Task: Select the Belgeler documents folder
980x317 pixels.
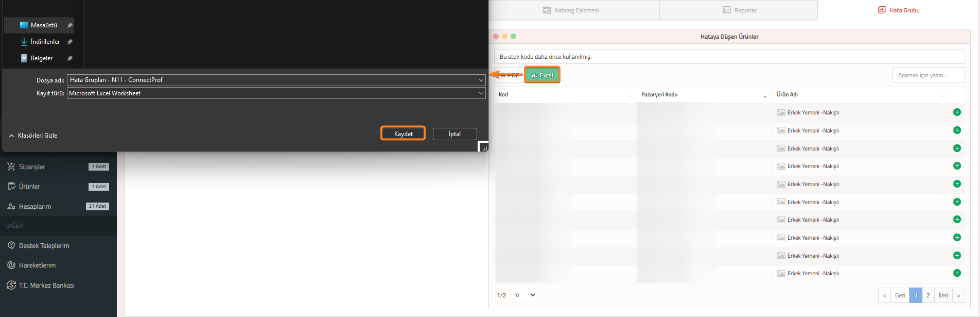Action: tap(41, 58)
